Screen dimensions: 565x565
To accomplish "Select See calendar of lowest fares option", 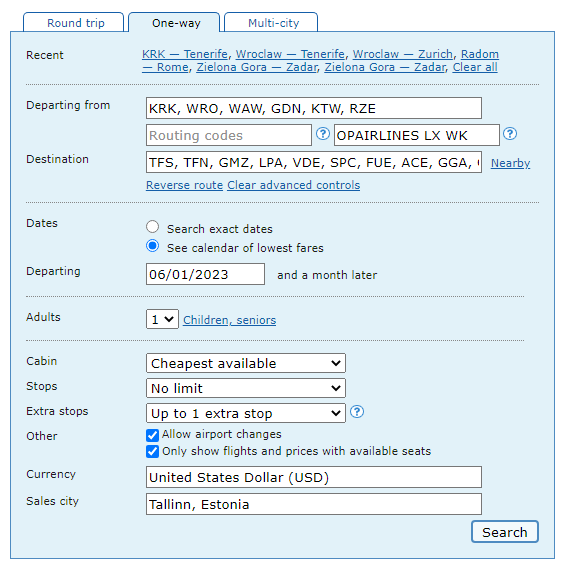I will [152, 246].
